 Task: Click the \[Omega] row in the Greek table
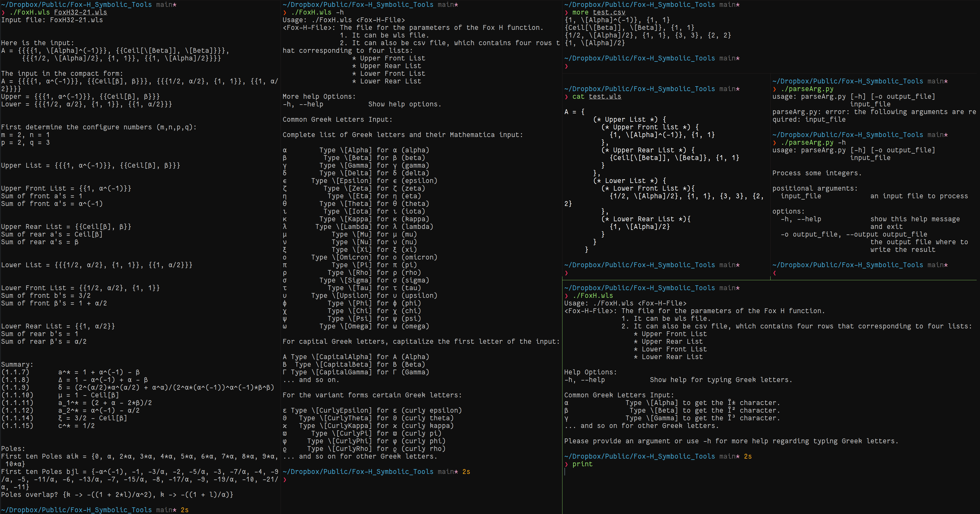(356, 326)
